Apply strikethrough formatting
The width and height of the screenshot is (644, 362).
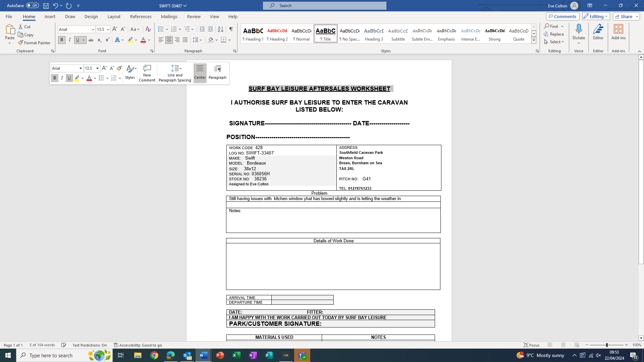(91, 40)
